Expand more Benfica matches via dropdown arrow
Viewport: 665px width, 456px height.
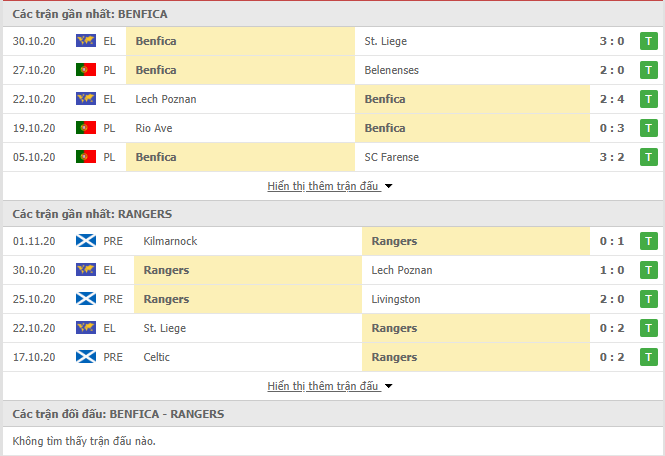click(388, 186)
